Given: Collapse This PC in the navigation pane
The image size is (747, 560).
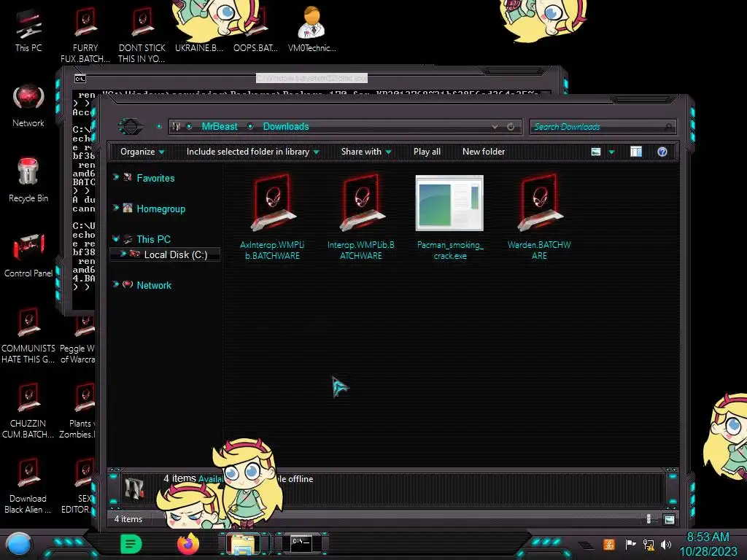Looking at the screenshot, I should (x=116, y=238).
